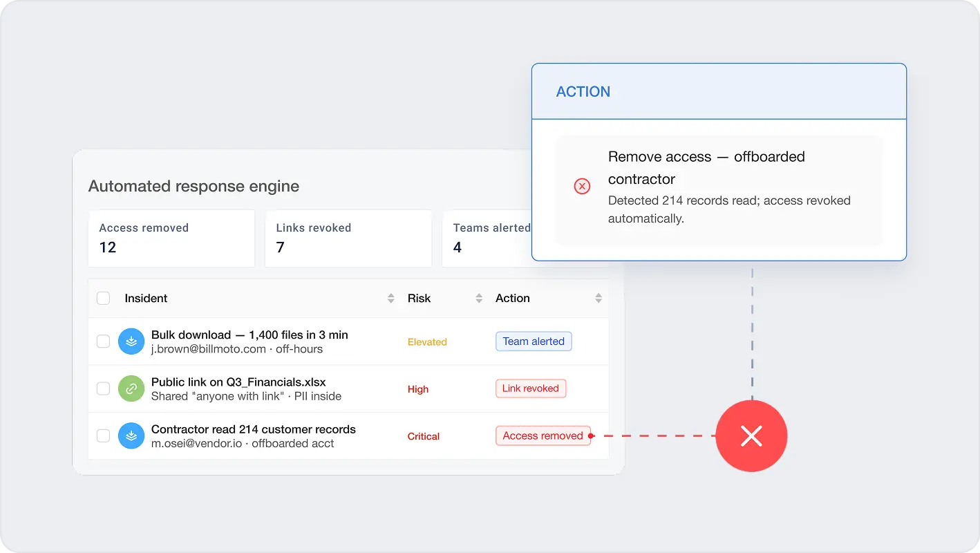980x553 pixels.
Task: Click the blue download icon for Bulk download row
Action: 131,341
